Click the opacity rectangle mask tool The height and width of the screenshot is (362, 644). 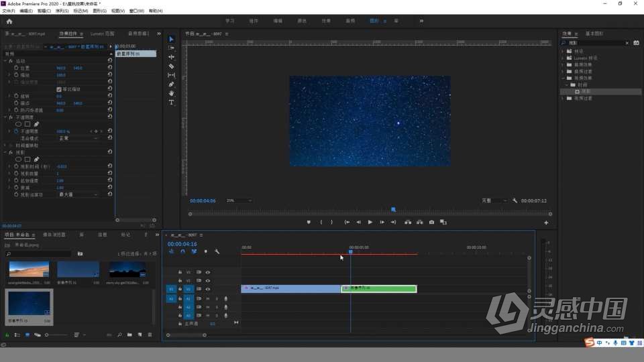tap(28, 124)
